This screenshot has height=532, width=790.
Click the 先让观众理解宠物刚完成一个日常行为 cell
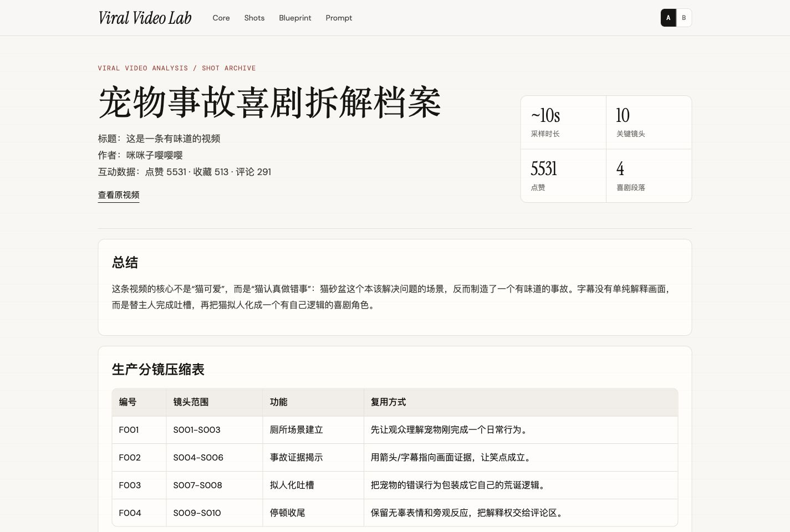(x=521, y=430)
